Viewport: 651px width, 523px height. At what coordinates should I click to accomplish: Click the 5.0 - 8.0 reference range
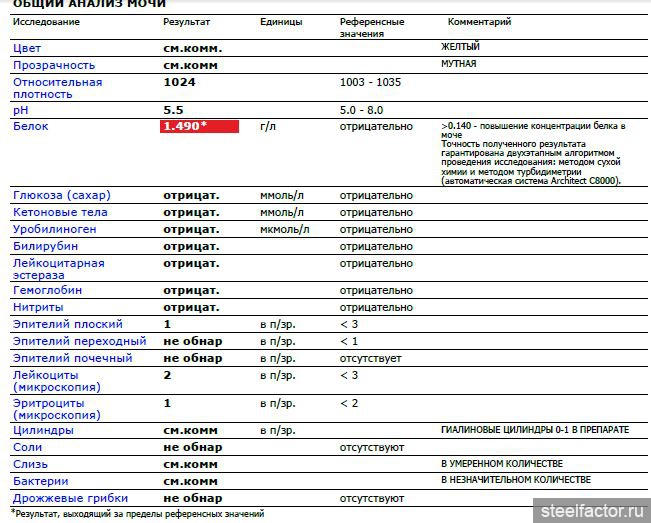tap(361, 110)
